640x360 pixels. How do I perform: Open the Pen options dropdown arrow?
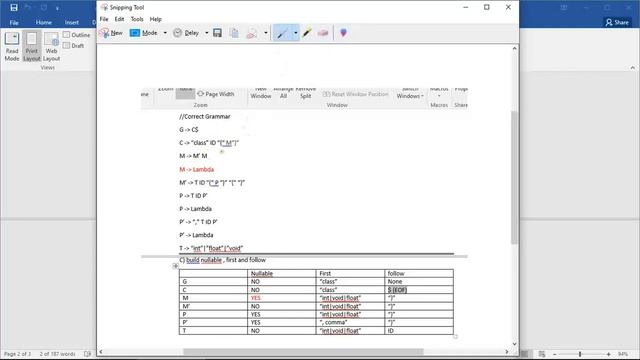pyautogui.click(x=296, y=33)
